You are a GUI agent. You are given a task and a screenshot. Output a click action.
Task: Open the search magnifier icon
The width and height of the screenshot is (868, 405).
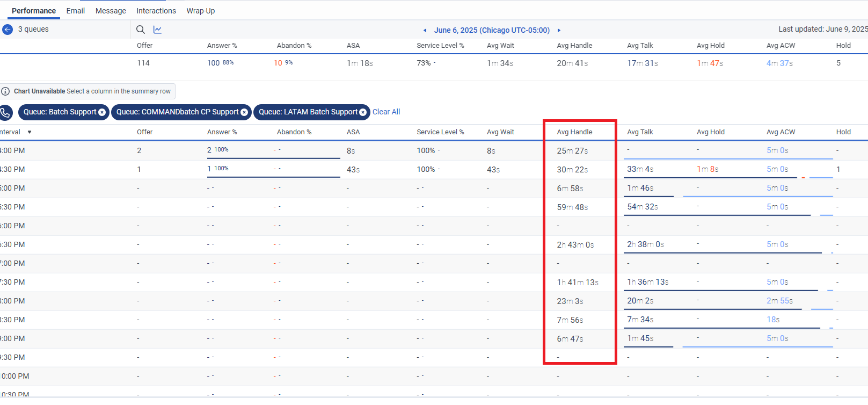click(141, 30)
